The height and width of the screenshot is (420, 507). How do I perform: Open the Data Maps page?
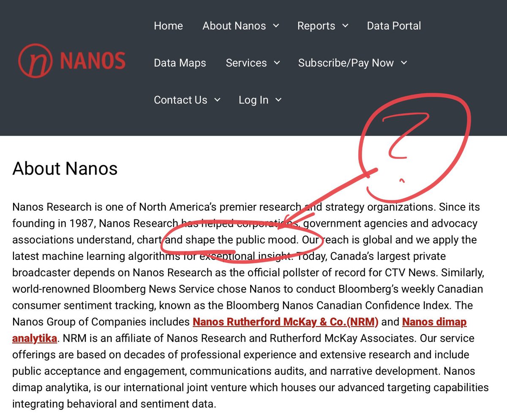click(x=180, y=63)
